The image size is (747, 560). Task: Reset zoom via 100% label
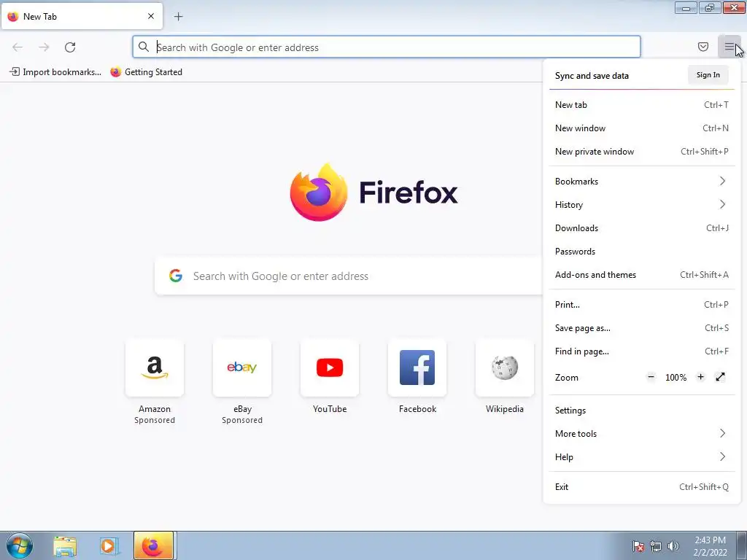coord(676,378)
